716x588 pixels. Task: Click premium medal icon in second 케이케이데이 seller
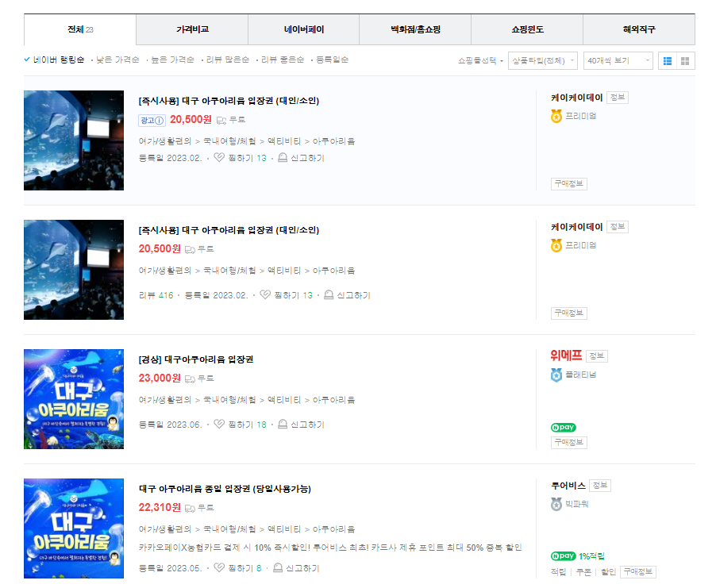tap(556, 246)
